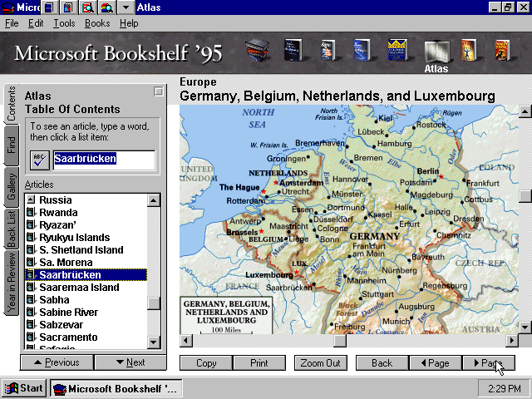This screenshot has width=532, height=399.
Task: Click the Zoom Out button
Action: (320, 363)
